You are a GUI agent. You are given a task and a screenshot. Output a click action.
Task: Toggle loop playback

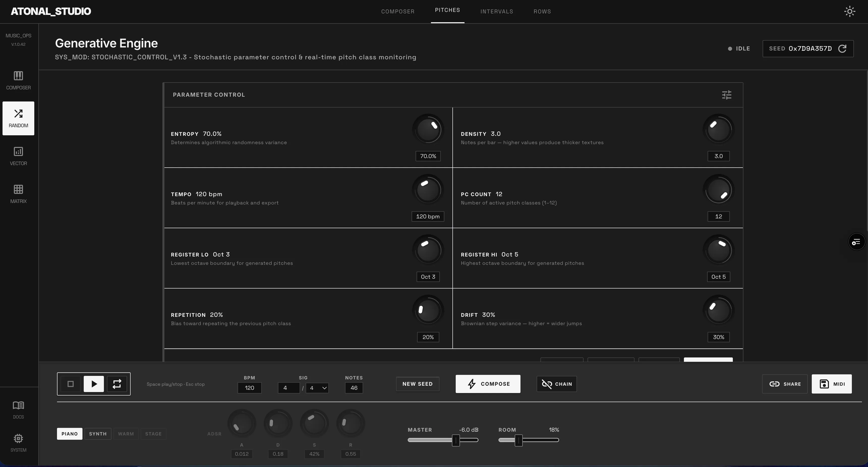tap(117, 384)
